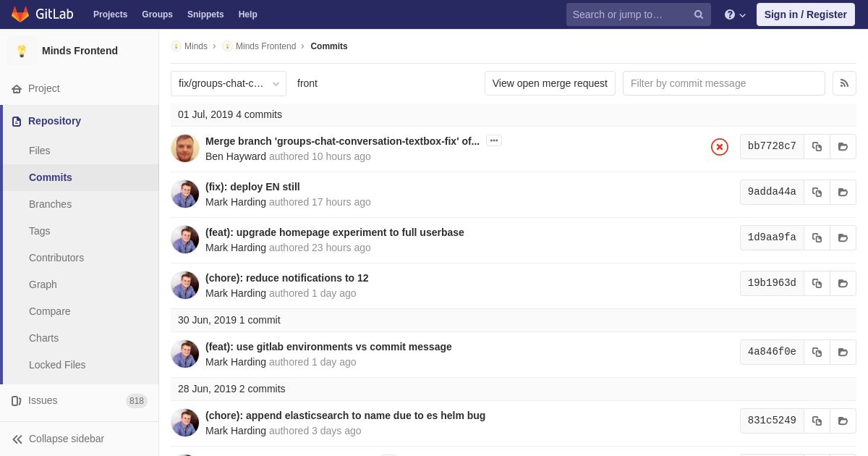The width and height of the screenshot is (868, 456).
Task: Open the upgrade homepage experiment commit
Action: pyautogui.click(x=335, y=232)
